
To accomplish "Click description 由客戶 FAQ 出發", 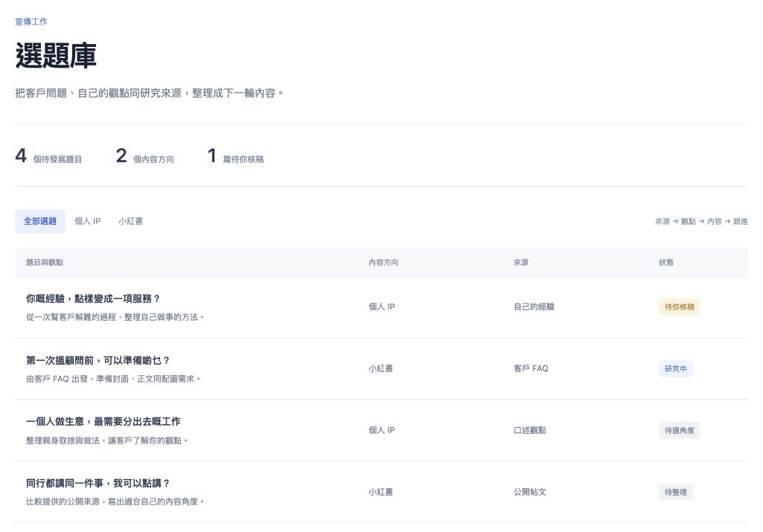I will point(113,379).
